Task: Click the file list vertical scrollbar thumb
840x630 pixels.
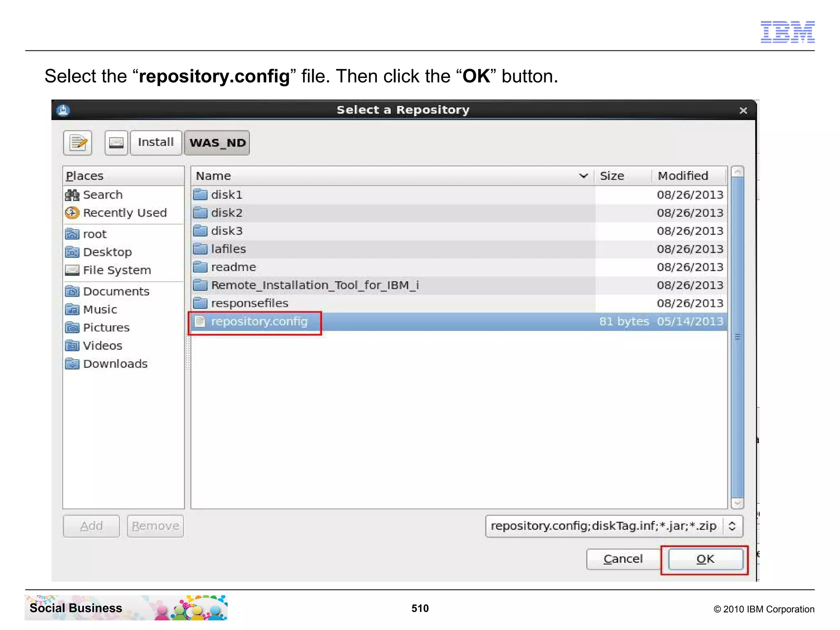Action: pos(737,337)
